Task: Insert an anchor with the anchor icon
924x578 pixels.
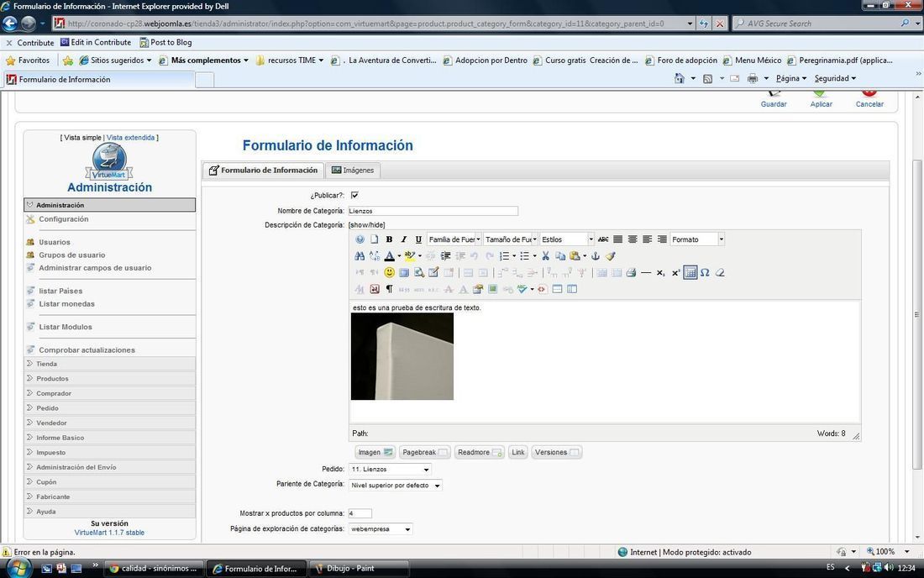Action: (x=596, y=255)
